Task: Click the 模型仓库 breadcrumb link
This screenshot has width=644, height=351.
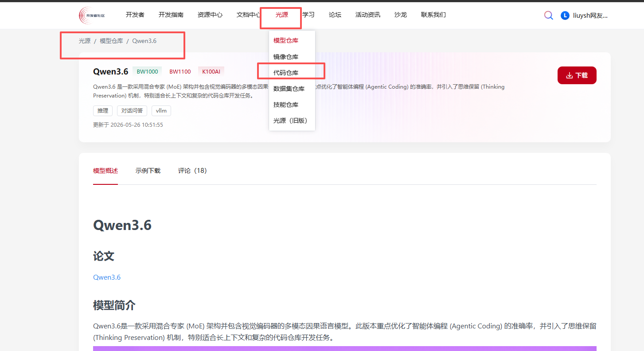Action: tap(111, 41)
